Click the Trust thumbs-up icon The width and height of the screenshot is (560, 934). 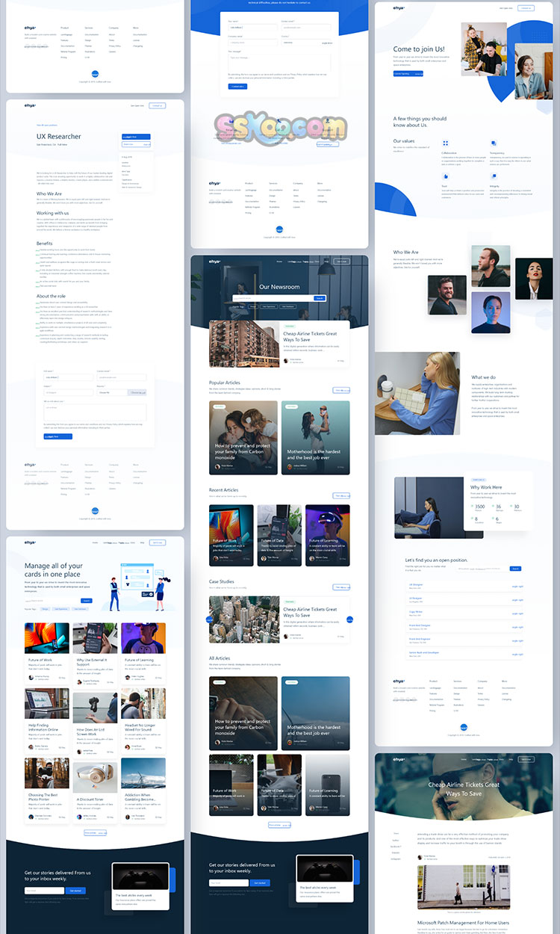[445, 177]
